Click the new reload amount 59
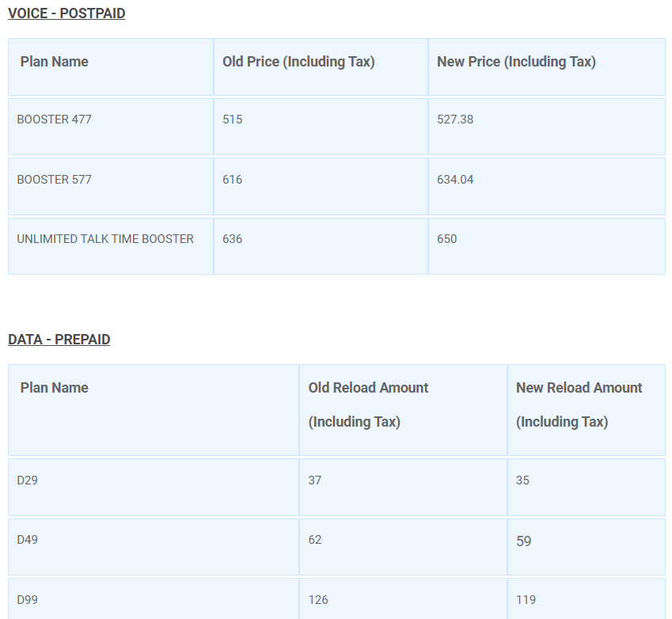Image resolution: width=672 pixels, height=619 pixels. tap(524, 541)
